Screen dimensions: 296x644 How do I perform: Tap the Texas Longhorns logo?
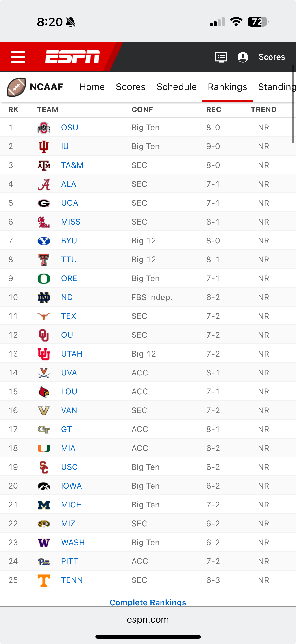pos(44,316)
